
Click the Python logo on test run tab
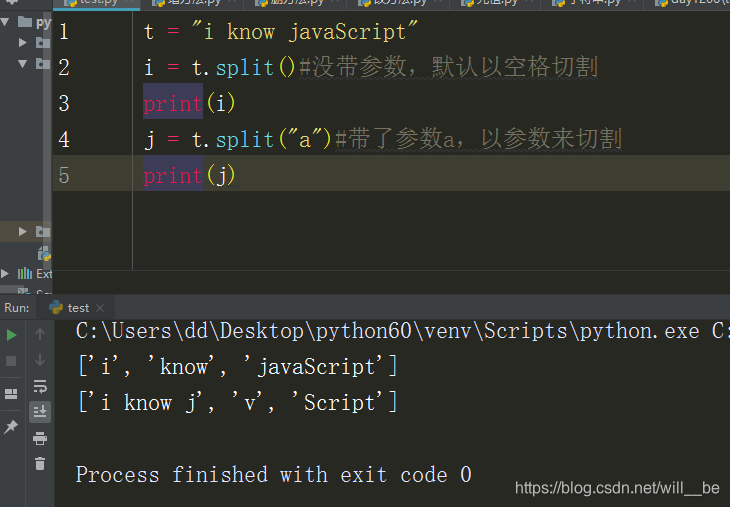coord(56,307)
